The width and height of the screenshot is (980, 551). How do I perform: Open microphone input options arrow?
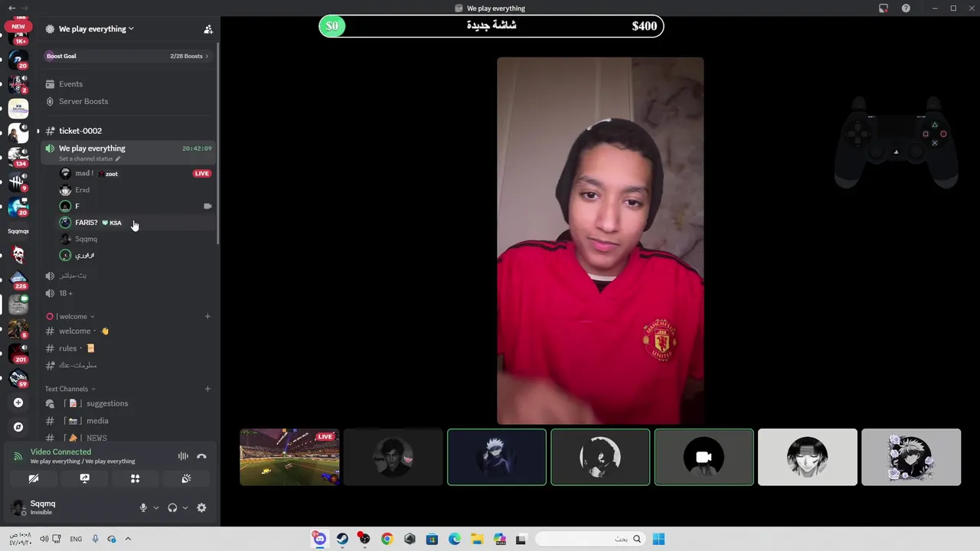(156, 508)
